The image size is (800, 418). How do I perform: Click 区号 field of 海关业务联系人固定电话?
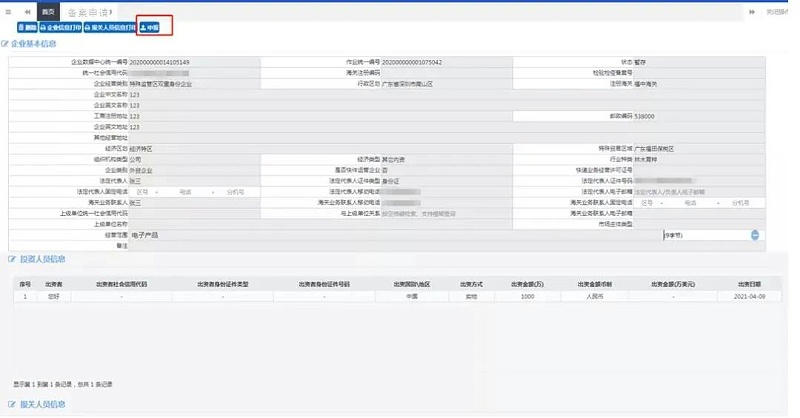[647, 203]
